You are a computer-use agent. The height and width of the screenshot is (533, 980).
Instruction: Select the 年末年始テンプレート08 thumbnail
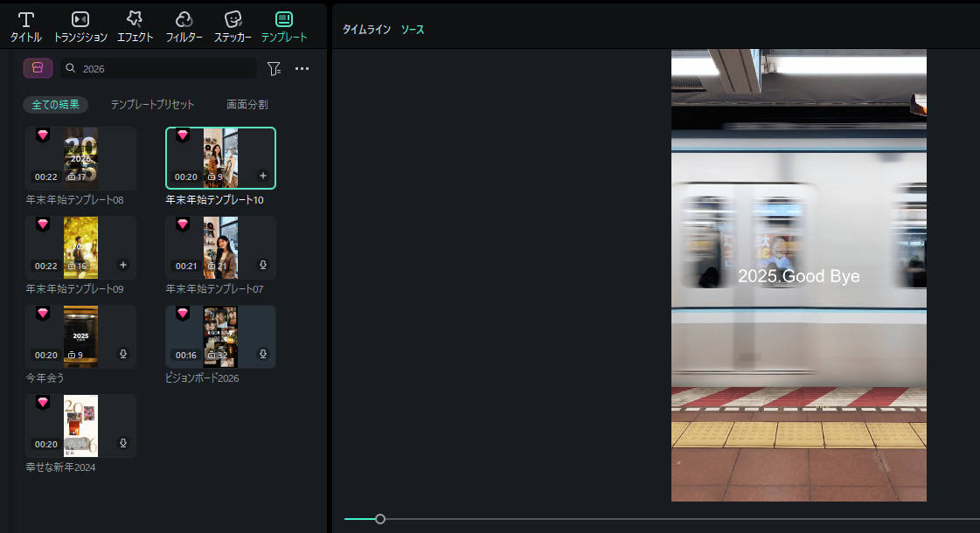point(80,158)
